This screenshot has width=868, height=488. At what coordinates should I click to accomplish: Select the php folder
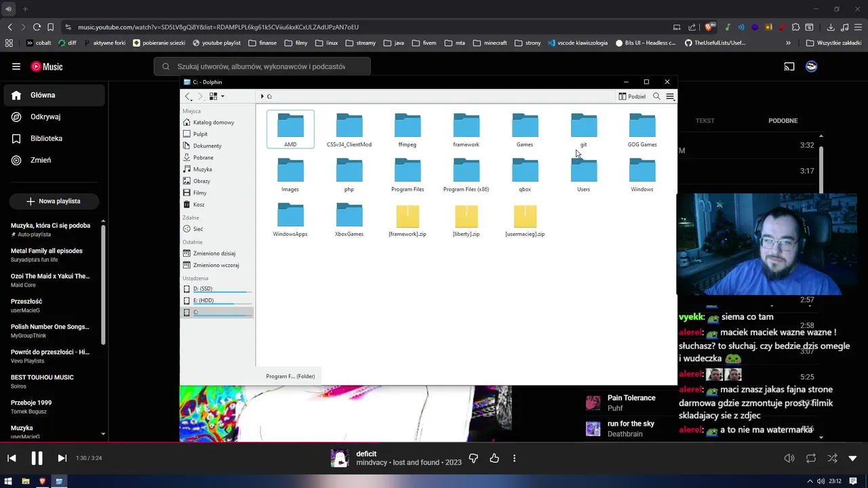pos(349,174)
